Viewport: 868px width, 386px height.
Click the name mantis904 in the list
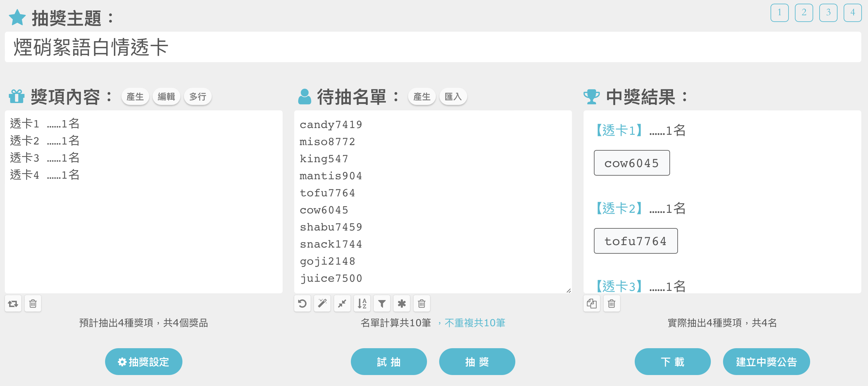pos(331,176)
